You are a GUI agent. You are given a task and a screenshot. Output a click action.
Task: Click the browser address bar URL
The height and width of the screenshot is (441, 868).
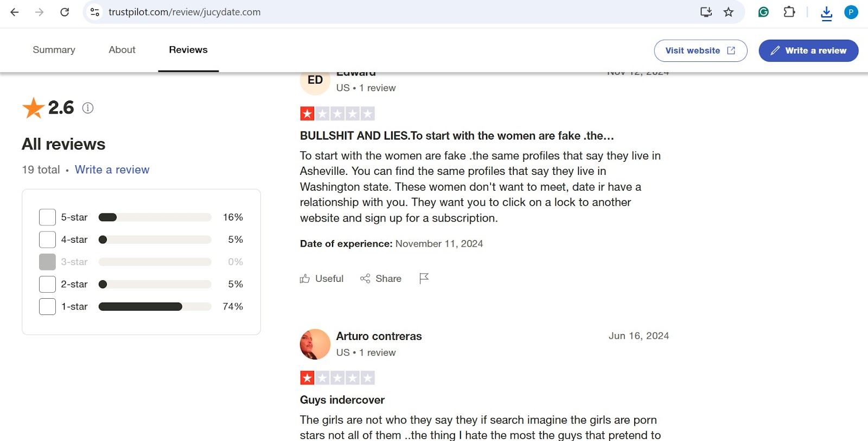click(184, 12)
